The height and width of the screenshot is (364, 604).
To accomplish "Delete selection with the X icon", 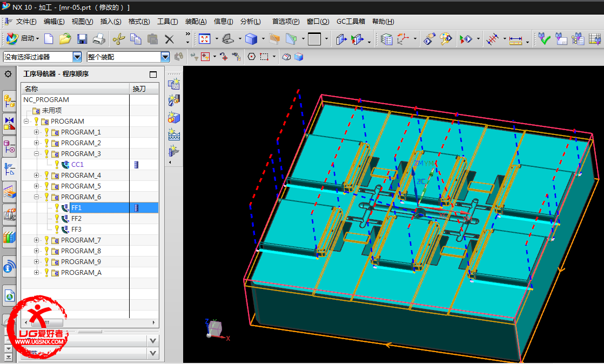I will click(169, 39).
